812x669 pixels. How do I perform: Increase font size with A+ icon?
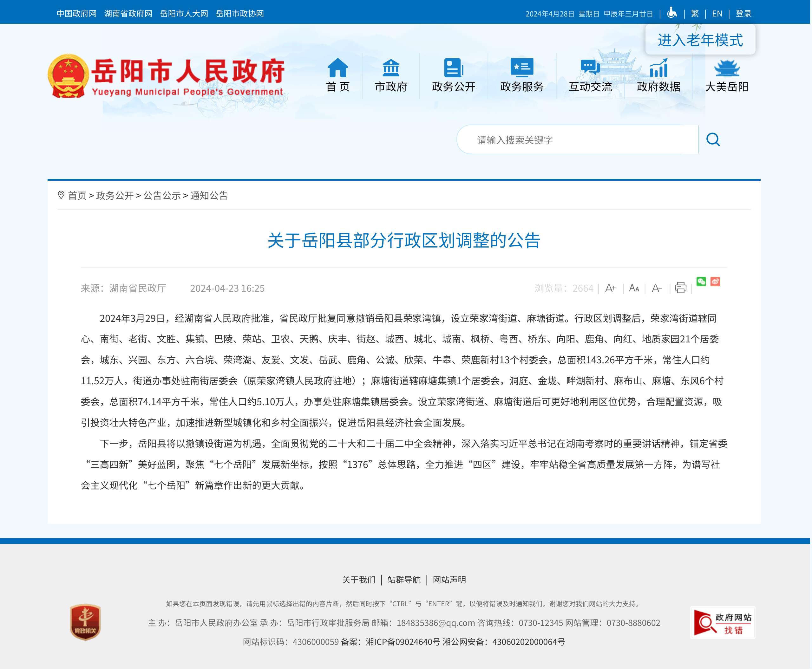(x=611, y=288)
